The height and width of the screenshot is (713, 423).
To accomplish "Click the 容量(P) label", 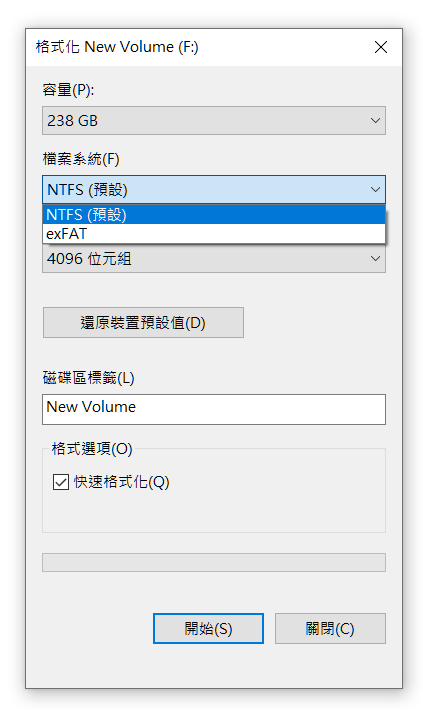I will click(x=68, y=90).
